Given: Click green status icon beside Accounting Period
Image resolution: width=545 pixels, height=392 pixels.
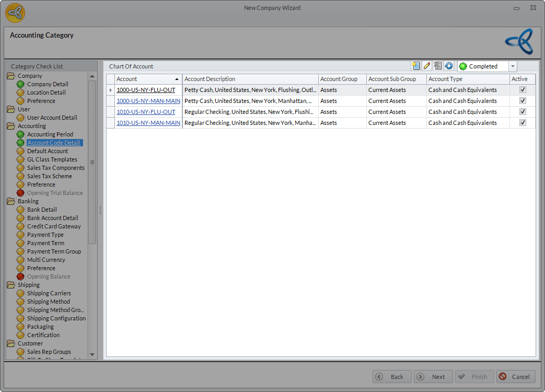Looking at the screenshot, I should coord(20,134).
